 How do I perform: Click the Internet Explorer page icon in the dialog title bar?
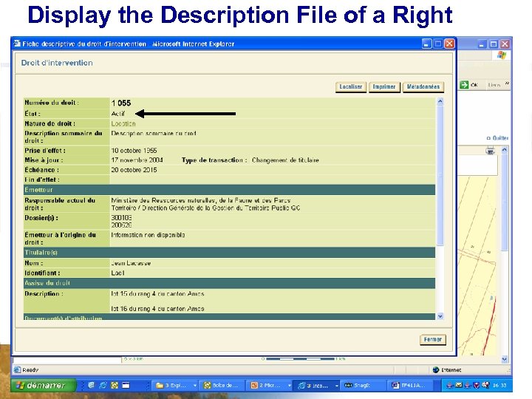(x=17, y=44)
